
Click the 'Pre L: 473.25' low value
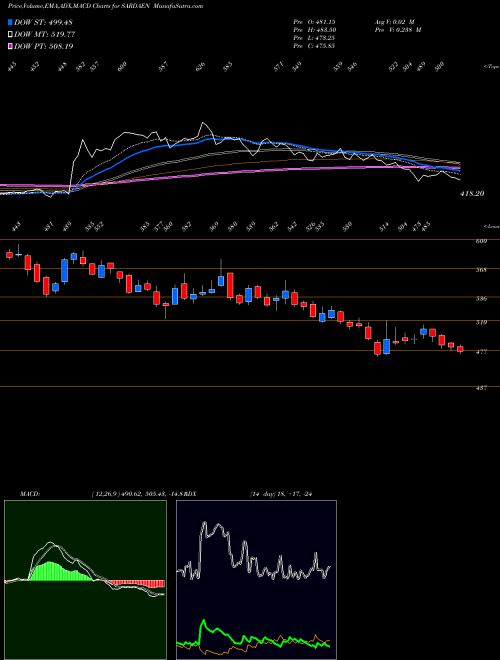click(314, 38)
